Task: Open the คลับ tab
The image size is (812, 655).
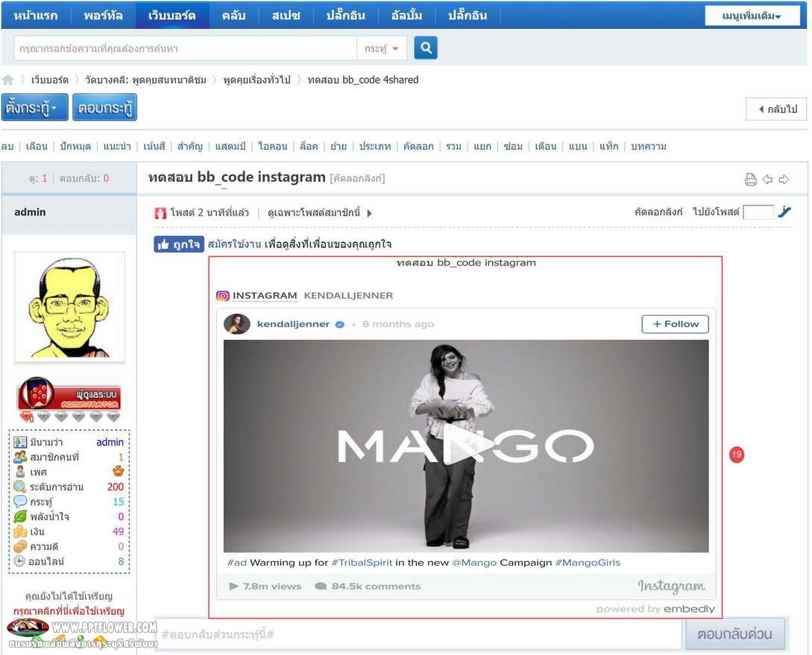Action: [233, 16]
